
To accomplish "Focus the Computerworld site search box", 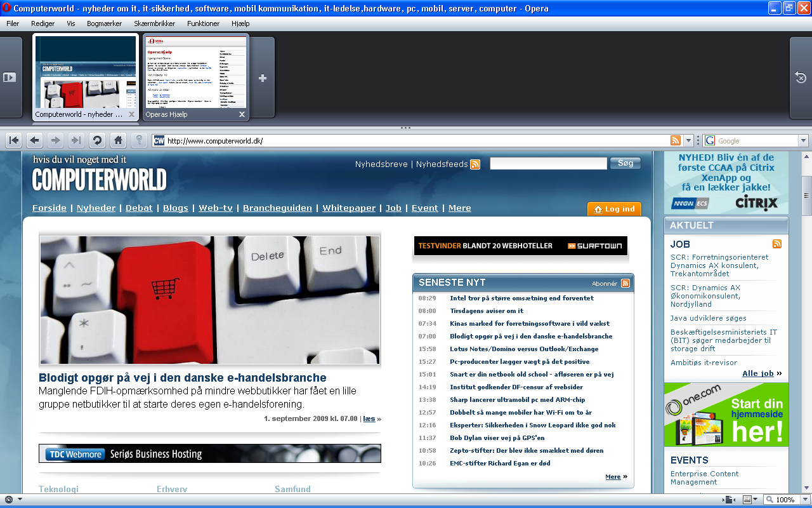I will coord(549,164).
